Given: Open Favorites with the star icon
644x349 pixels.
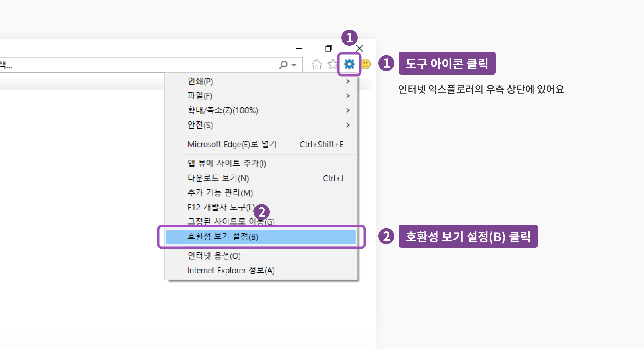Looking at the screenshot, I should pyautogui.click(x=332, y=65).
